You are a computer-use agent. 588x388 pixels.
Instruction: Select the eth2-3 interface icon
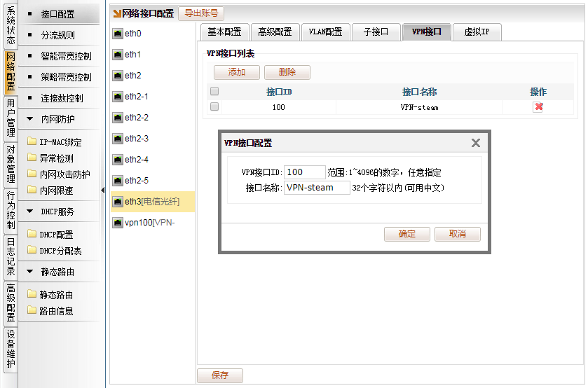(117, 139)
